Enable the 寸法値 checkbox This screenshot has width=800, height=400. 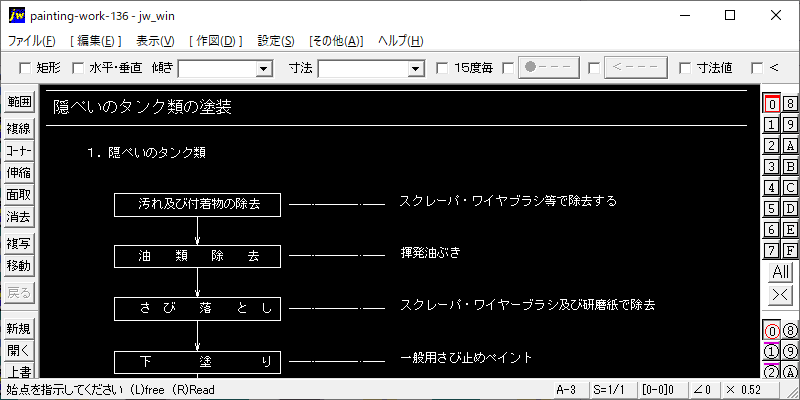coord(685,68)
